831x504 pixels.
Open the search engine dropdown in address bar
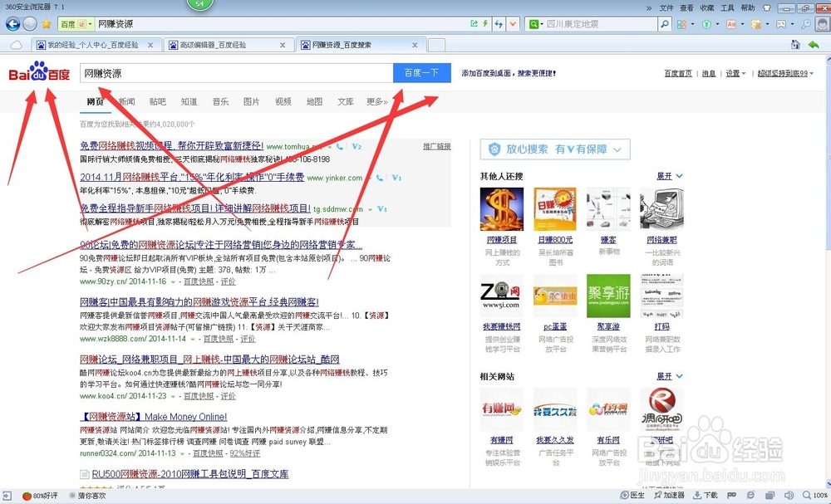538,26
